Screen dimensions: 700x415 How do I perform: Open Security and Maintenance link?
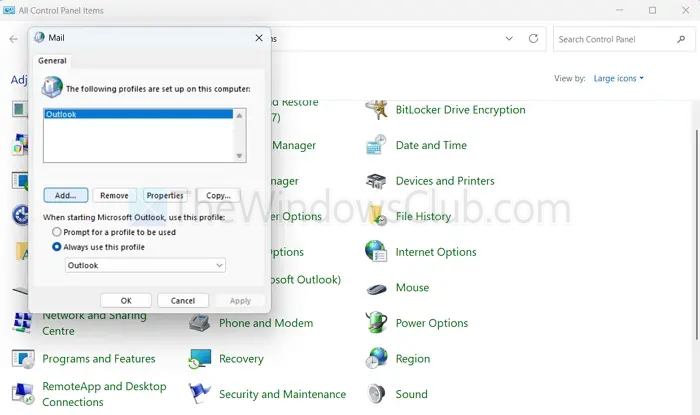(283, 394)
